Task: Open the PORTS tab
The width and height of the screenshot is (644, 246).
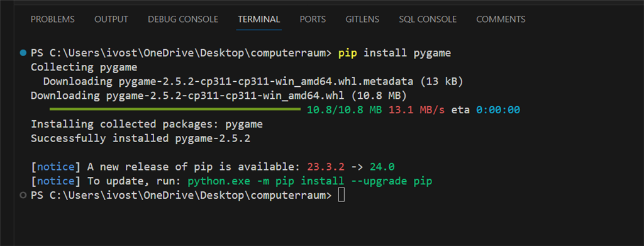Action: click(313, 20)
